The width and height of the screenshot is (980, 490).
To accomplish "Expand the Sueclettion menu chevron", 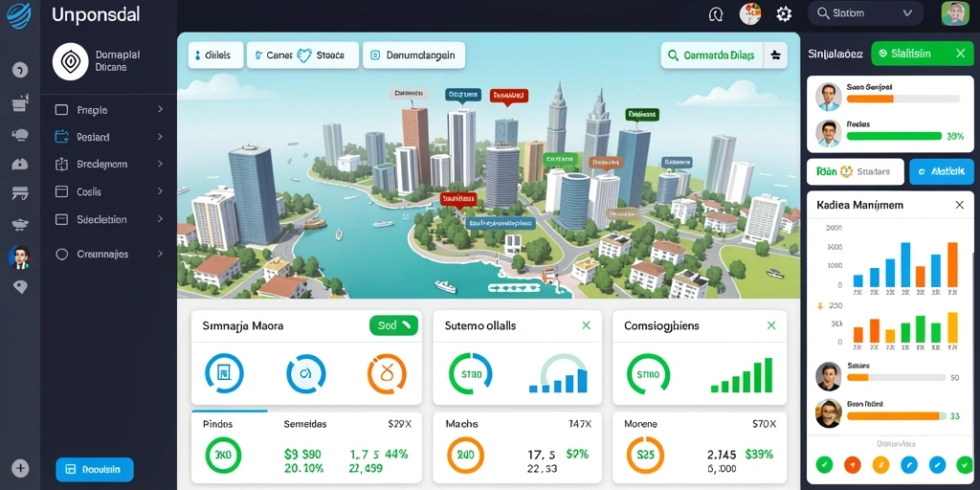I will point(160,219).
